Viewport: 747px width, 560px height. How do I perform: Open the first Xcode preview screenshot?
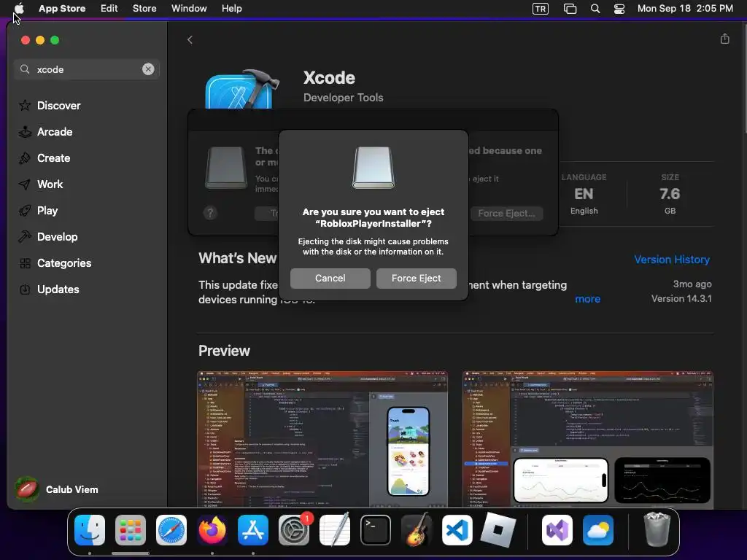coord(322,439)
